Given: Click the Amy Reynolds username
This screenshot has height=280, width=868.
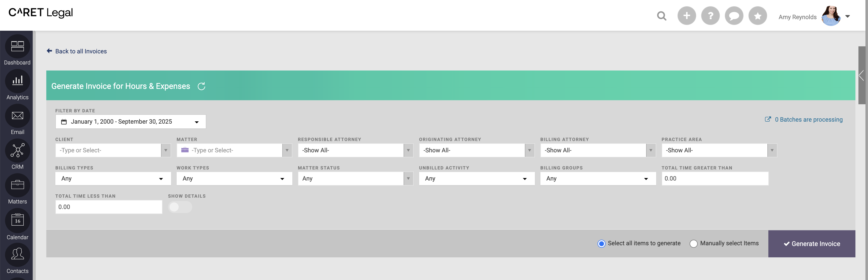Looking at the screenshot, I should [797, 17].
